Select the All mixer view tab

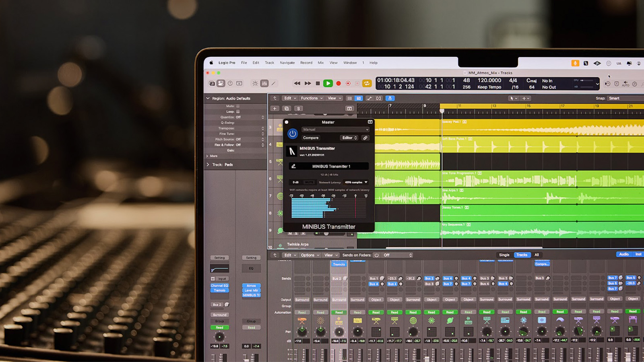(x=537, y=255)
